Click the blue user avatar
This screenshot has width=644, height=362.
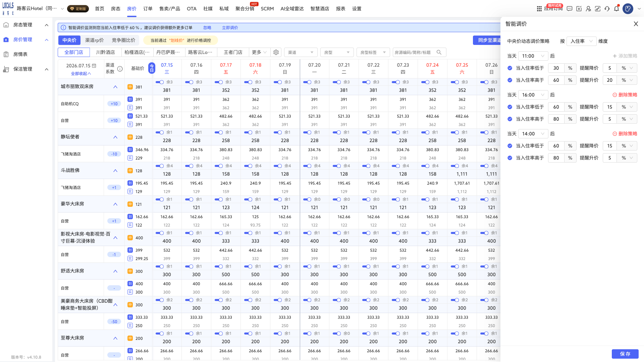[628, 9]
